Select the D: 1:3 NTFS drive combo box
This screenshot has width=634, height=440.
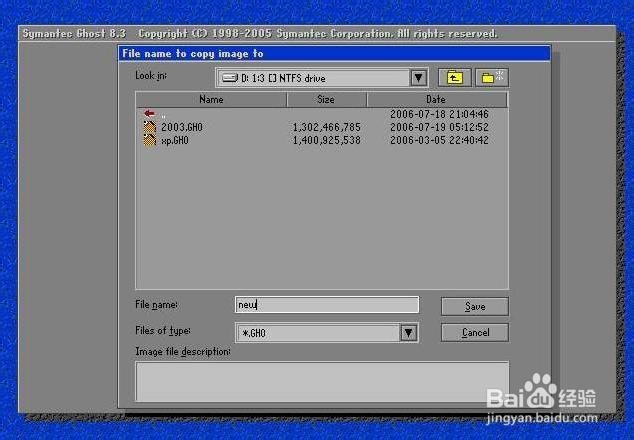(x=322, y=78)
